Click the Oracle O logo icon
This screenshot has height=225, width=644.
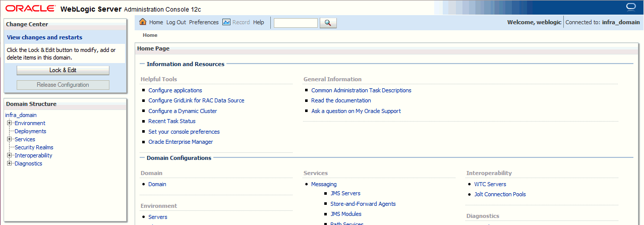pyautogui.click(x=630, y=7)
